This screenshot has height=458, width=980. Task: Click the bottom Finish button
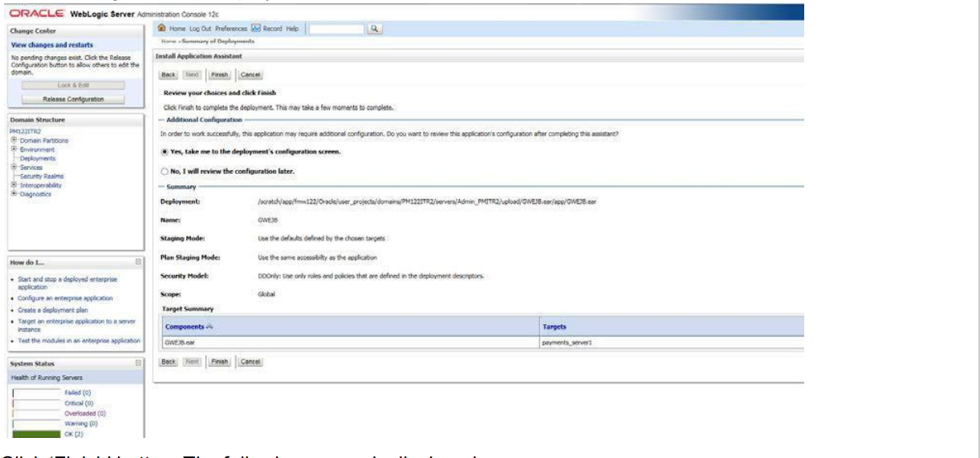pyautogui.click(x=220, y=363)
